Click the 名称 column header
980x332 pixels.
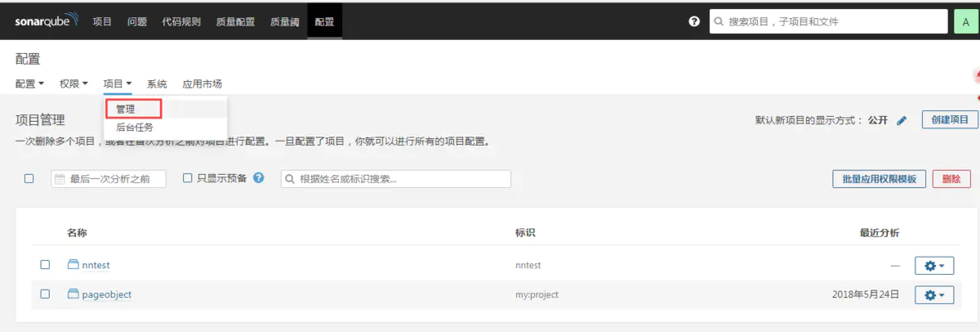click(77, 233)
